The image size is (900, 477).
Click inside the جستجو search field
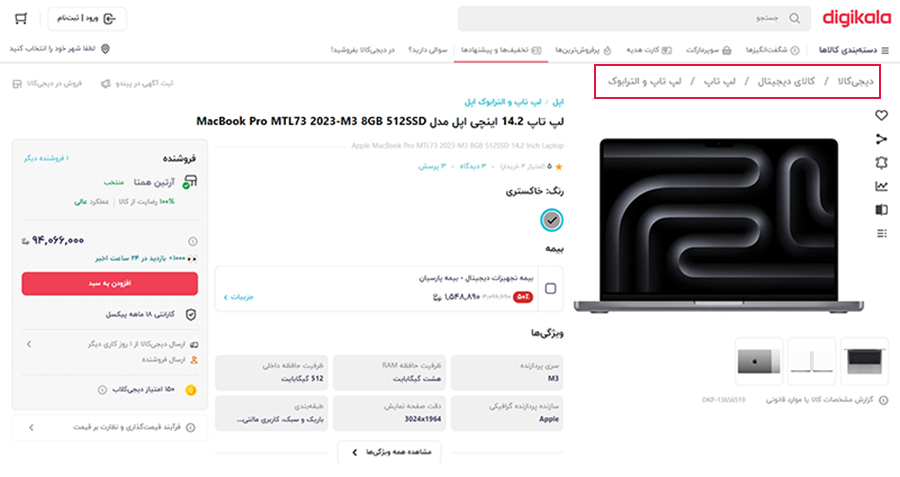tap(634, 19)
